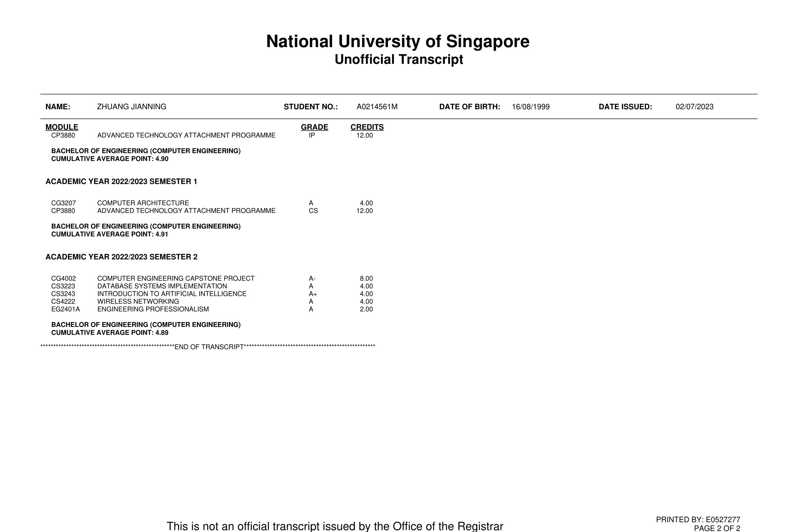Click grade 'A-' for CG4002

pos(312,278)
